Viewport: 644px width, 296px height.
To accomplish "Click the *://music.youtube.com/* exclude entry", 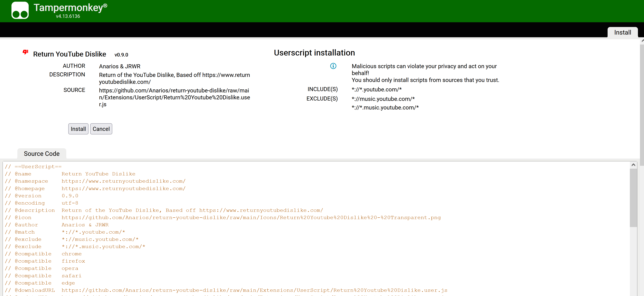I will 383,99.
